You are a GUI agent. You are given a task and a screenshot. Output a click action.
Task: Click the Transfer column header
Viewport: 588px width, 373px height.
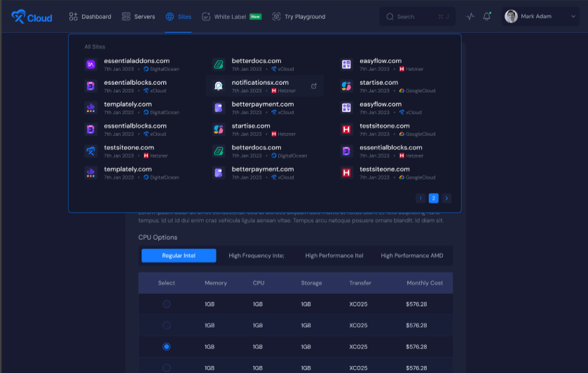pos(360,283)
